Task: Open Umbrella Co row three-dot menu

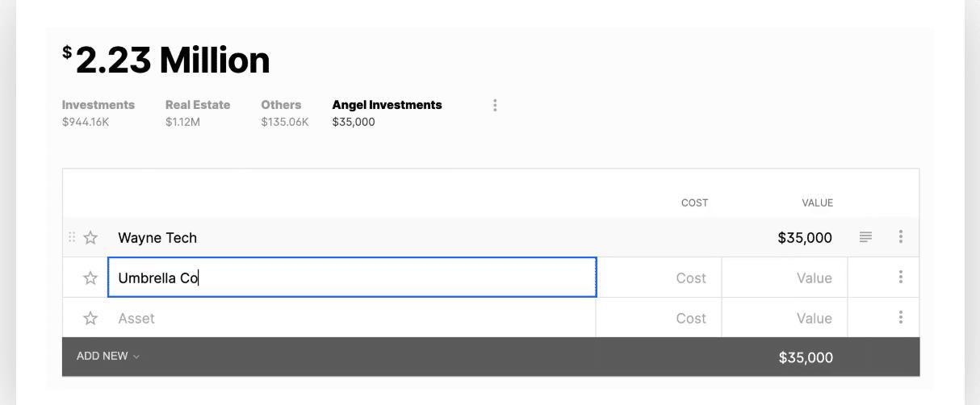Action: click(x=901, y=278)
